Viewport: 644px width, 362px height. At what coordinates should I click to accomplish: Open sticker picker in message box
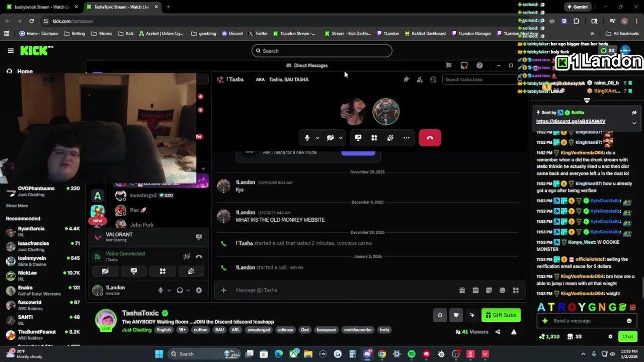(x=489, y=290)
